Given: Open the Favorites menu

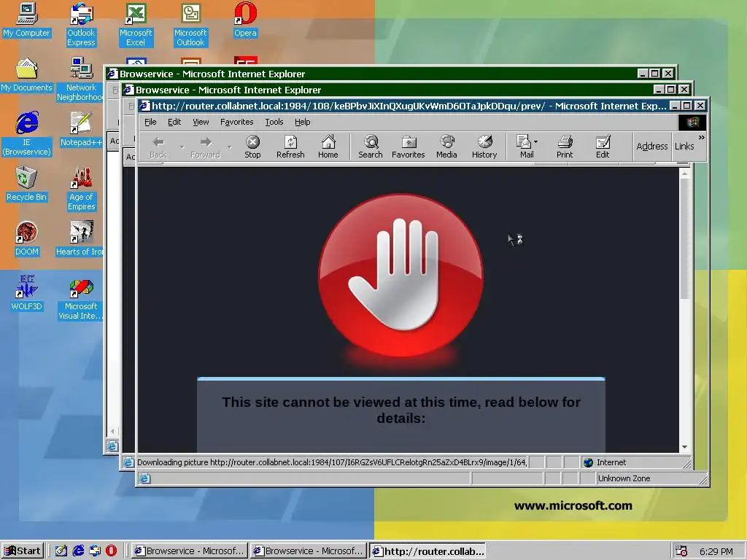Looking at the screenshot, I should [x=237, y=122].
